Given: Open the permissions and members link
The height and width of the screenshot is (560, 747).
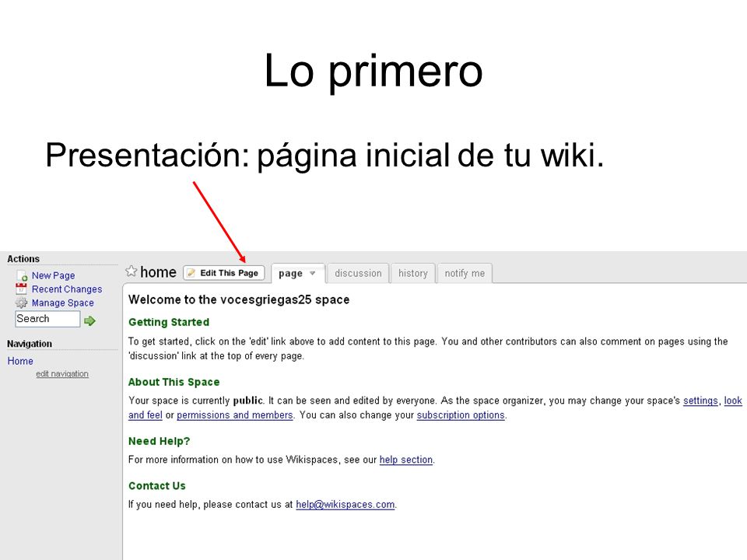Looking at the screenshot, I should click(x=235, y=415).
